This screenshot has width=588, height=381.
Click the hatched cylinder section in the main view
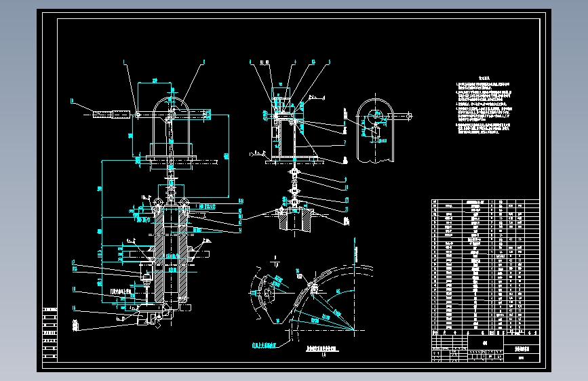pos(171,254)
